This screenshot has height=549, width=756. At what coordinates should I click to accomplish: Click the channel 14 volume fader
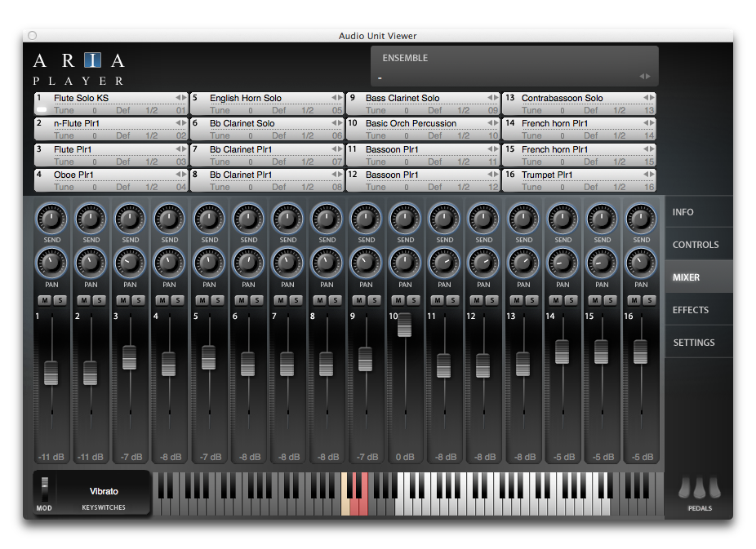coord(563,352)
